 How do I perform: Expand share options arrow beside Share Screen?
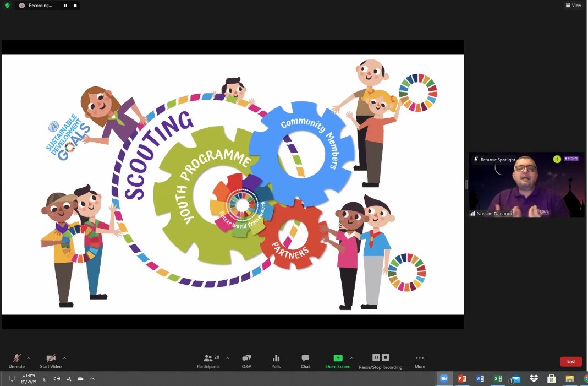(351, 358)
